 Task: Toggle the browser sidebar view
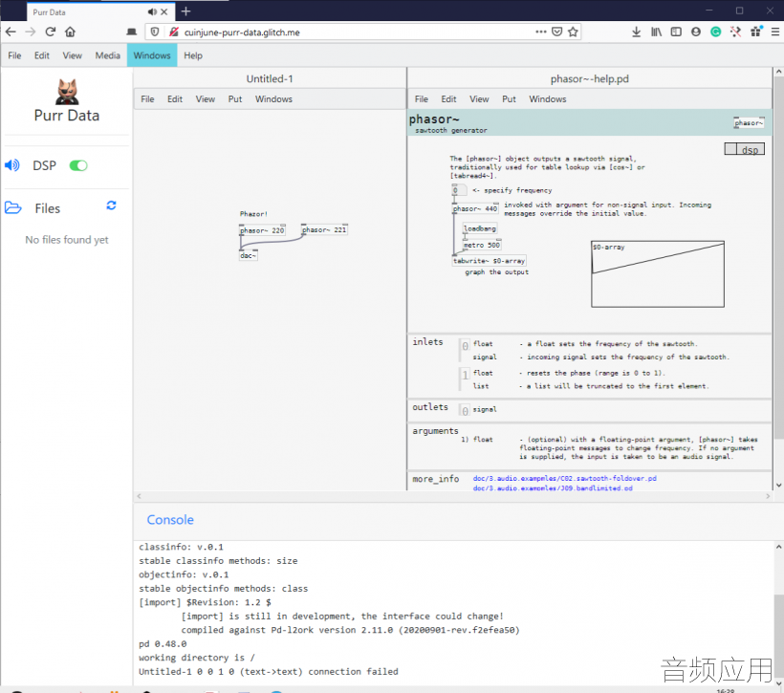point(676,32)
